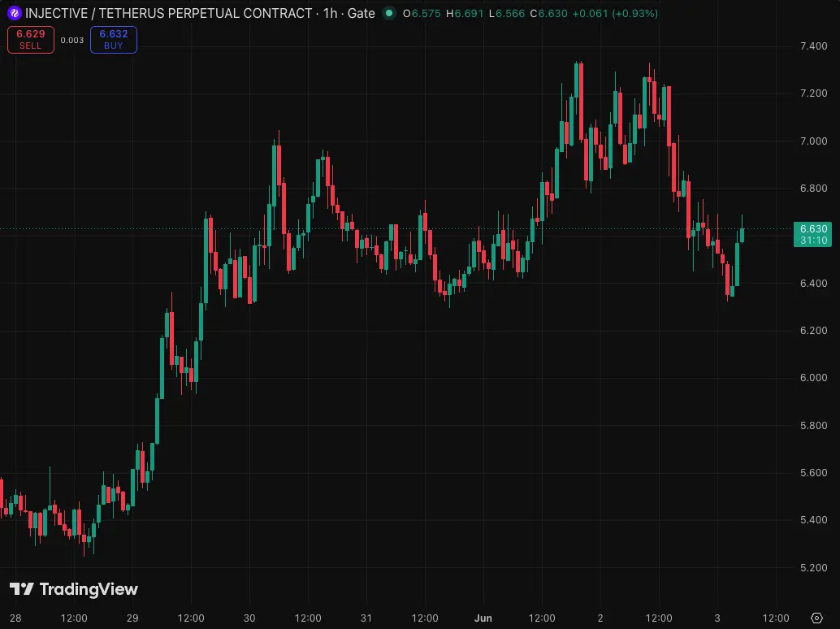Click the 0.003 spread value

click(71, 40)
